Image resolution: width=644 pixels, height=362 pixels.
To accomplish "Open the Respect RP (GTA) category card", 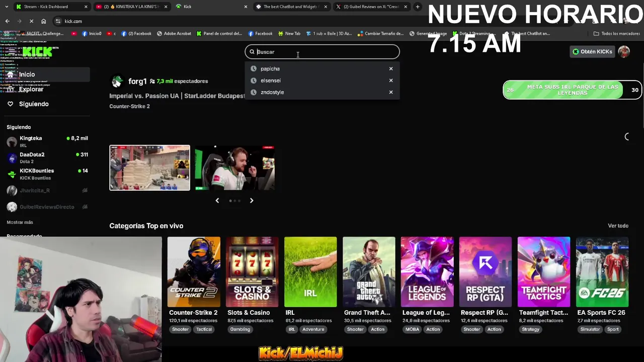I will [486, 272].
